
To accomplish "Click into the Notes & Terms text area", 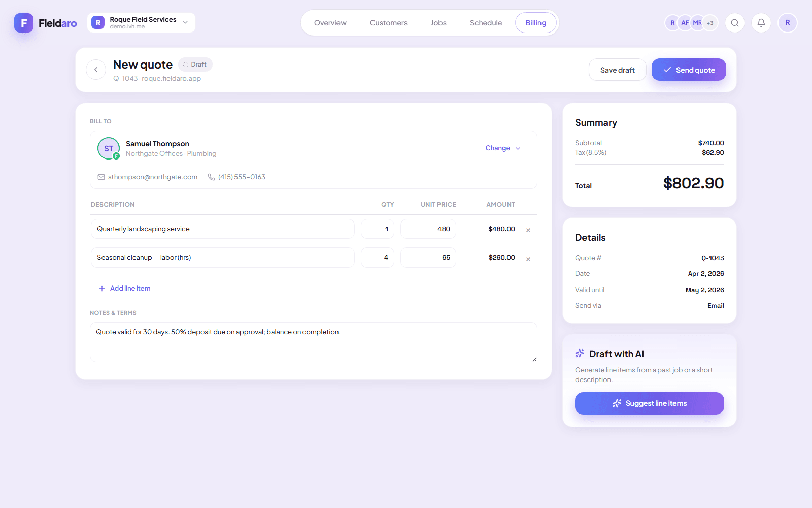I will pyautogui.click(x=314, y=342).
